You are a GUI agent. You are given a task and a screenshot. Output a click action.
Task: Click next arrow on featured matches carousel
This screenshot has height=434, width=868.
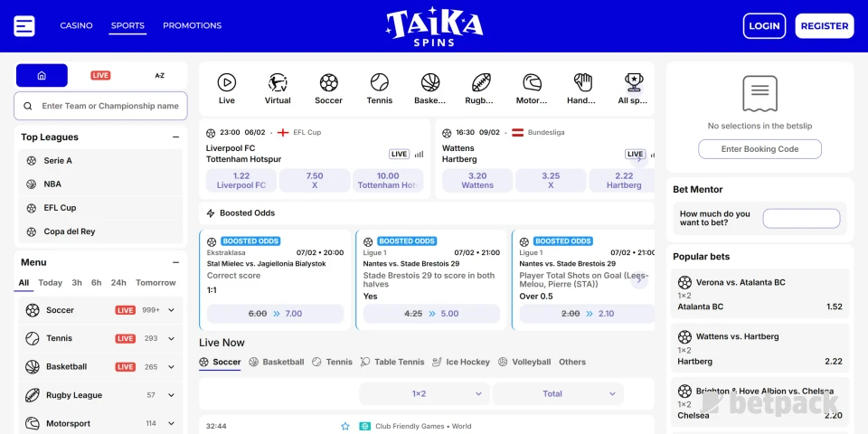tap(639, 159)
